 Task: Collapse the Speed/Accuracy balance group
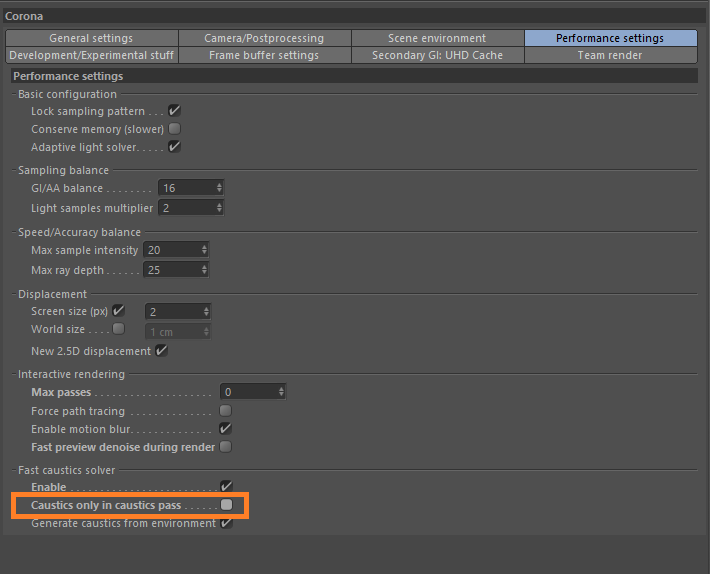click(14, 232)
